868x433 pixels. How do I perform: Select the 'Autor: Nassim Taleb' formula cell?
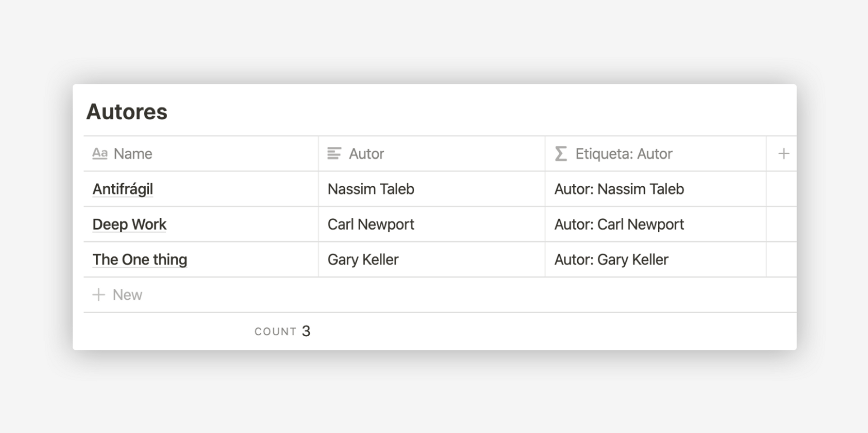(619, 189)
